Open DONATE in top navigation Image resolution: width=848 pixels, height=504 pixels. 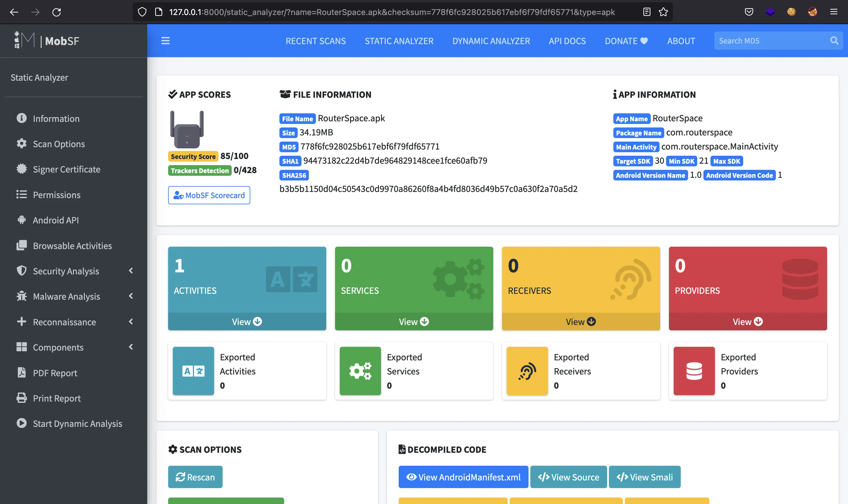[626, 41]
